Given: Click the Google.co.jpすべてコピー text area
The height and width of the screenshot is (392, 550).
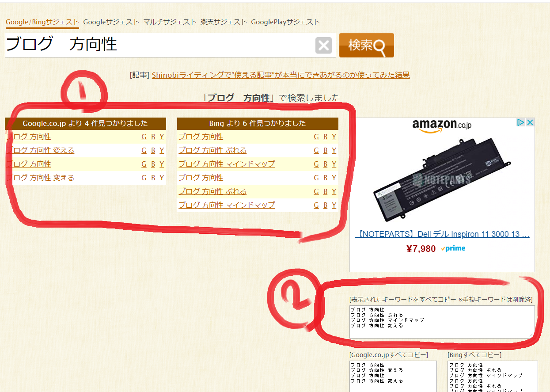Looking at the screenshot, I should (x=393, y=377).
